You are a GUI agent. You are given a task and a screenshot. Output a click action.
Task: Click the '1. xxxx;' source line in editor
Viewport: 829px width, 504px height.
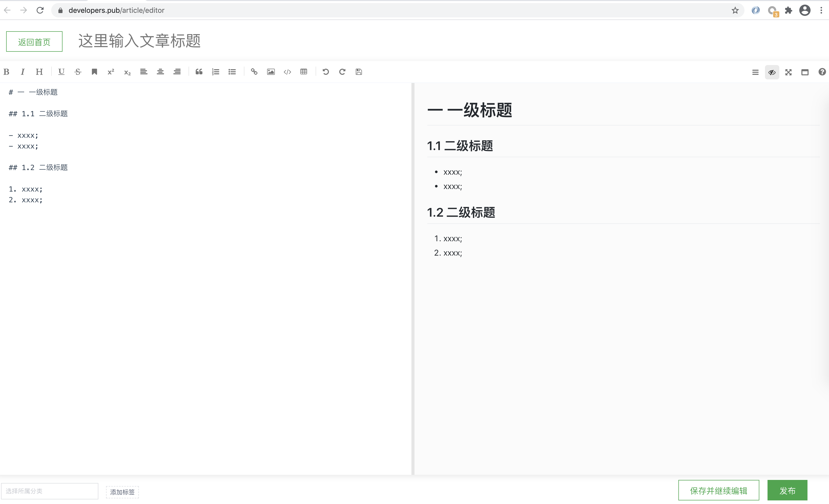(26, 189)
